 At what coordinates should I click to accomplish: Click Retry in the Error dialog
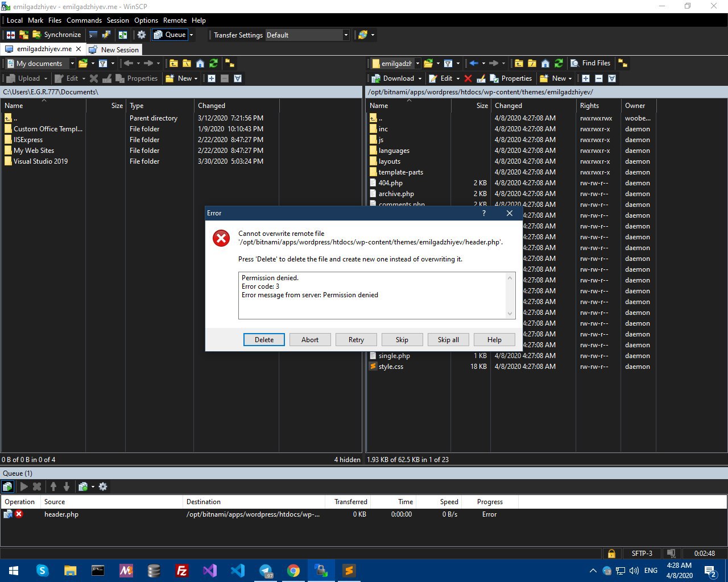click(356, 339)
